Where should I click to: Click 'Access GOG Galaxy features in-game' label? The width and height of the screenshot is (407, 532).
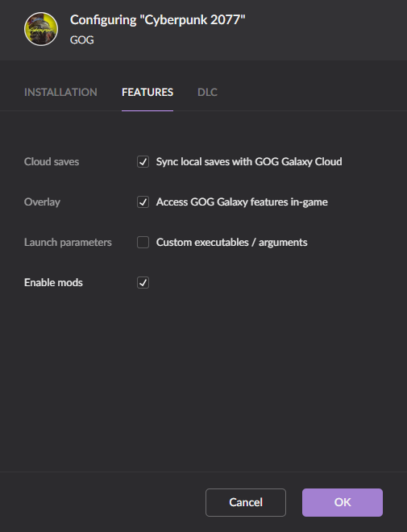[242, 202]
